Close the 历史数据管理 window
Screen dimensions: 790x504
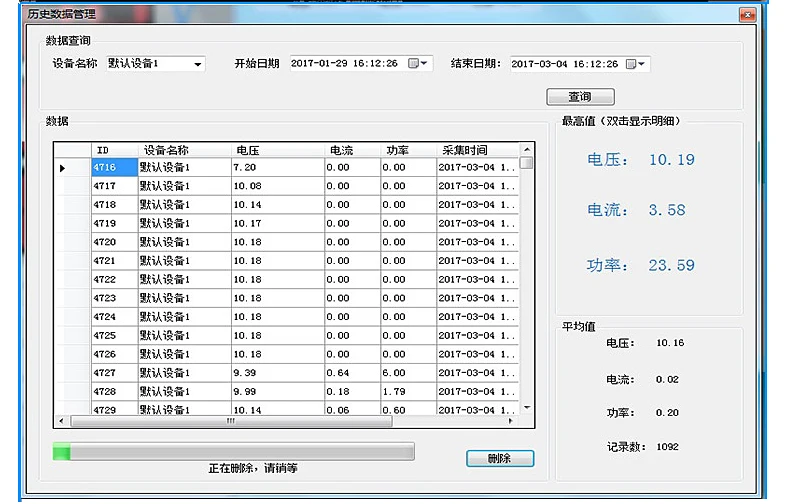[748, 15]
